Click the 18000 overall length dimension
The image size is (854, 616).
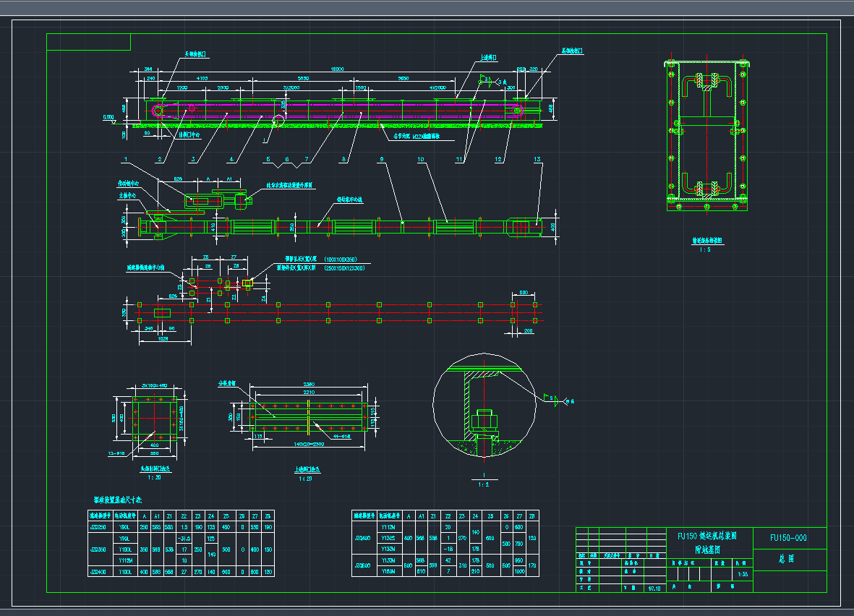[337, 69]
